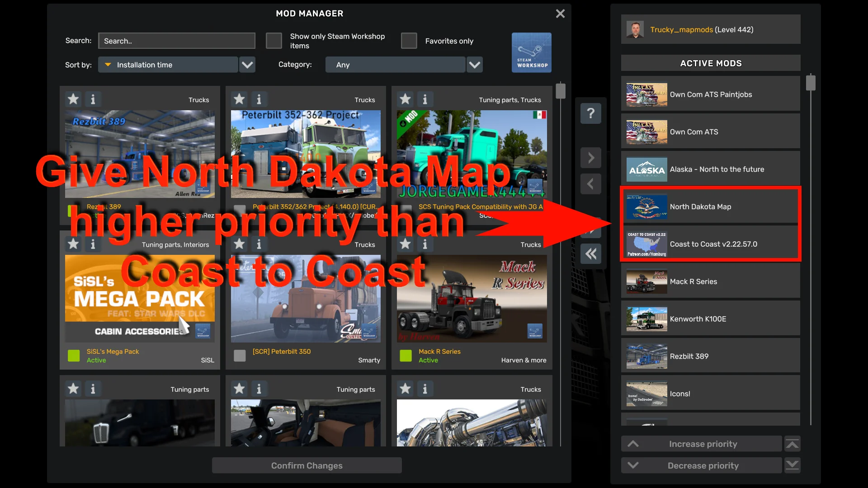Image resolution: width=868 pixels, height=488 pixels.
Task: Click star on bottom-left Tuning parts card
Action: click(73, 389)
